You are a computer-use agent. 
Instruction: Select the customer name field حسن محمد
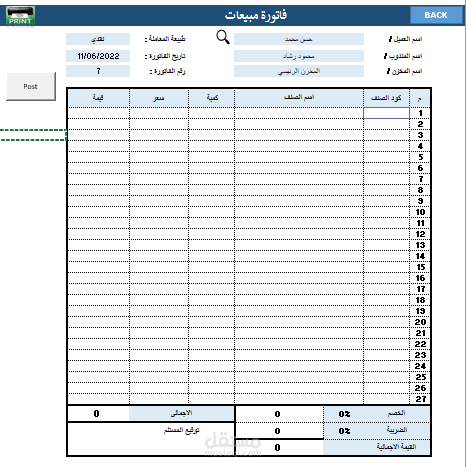299,39
